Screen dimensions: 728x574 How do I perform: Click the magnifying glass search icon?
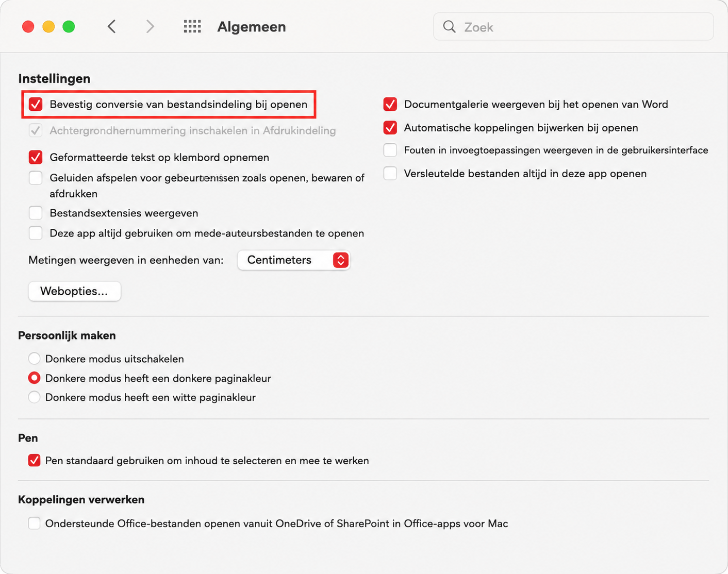click(450, 26)
